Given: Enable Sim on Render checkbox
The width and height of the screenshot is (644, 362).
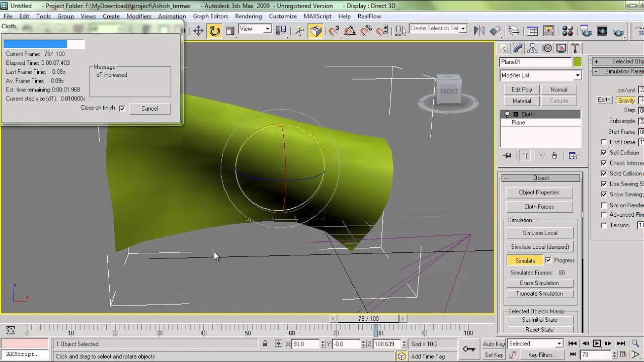Looking at the screenshot, I should (x=604, y=205).
